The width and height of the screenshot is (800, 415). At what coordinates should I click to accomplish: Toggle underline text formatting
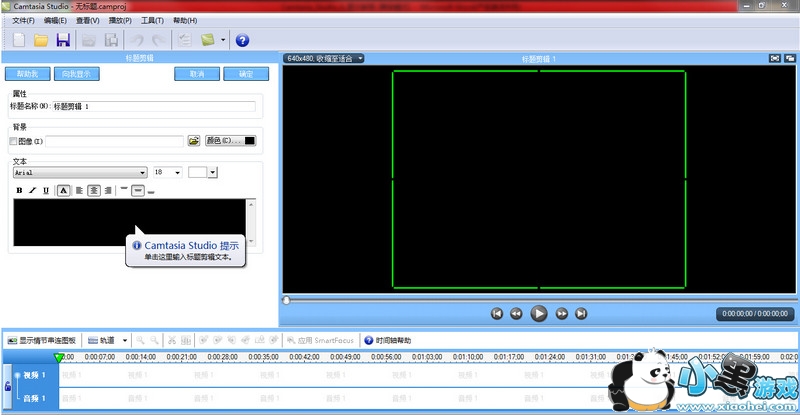click(x=45, y=190)
